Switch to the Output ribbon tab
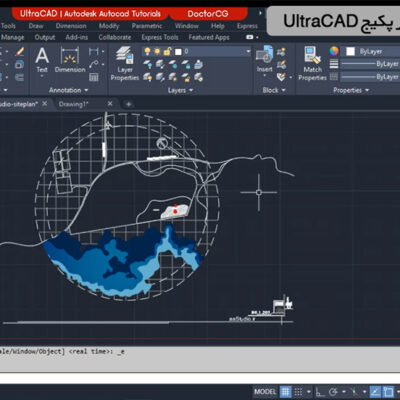Viewport: 400px width, 400px height. [45, 37]
